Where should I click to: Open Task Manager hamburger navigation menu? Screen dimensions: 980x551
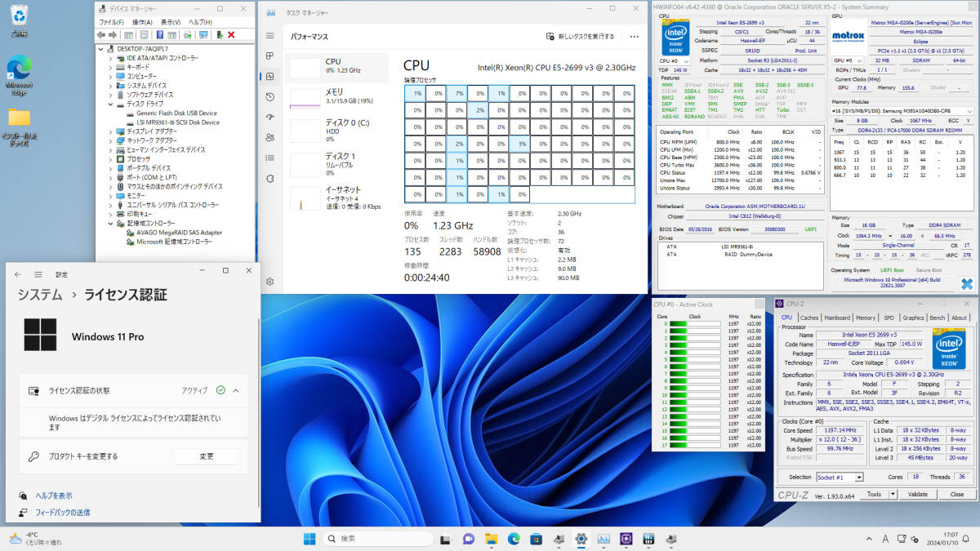point(270,36)
